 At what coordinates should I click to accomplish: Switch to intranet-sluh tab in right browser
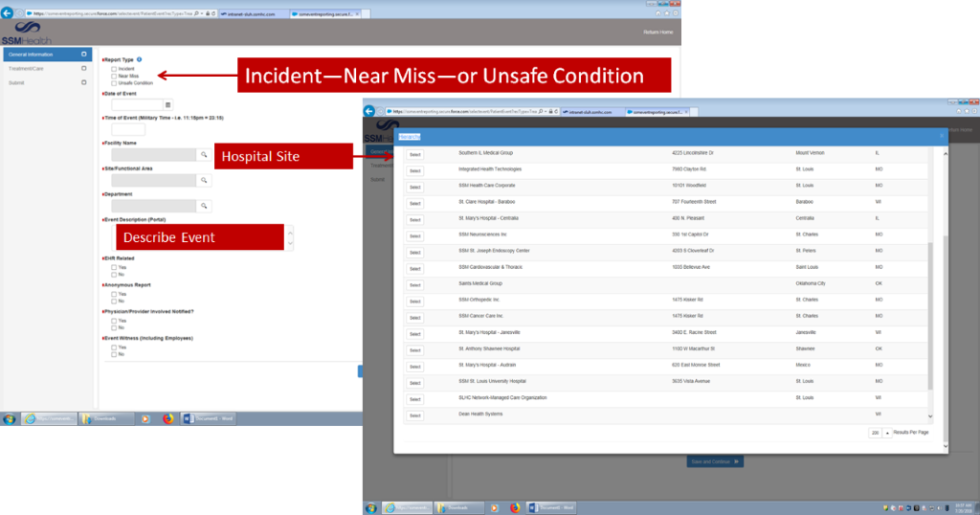coord(591,112)
